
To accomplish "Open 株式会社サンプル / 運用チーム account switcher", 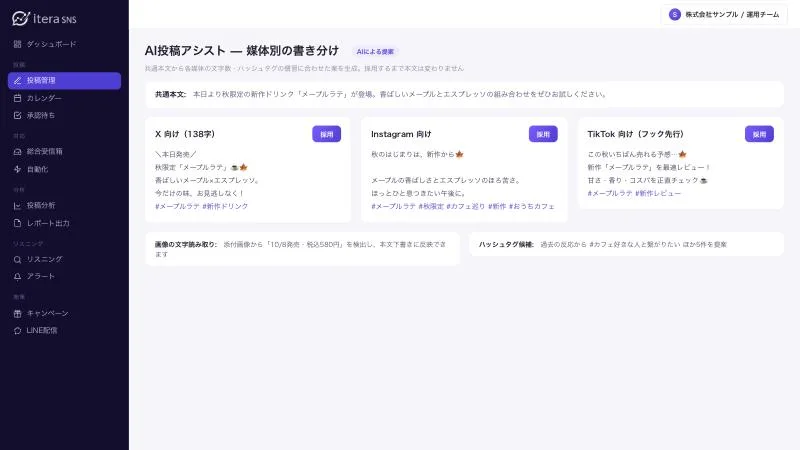I will point(724,15).
